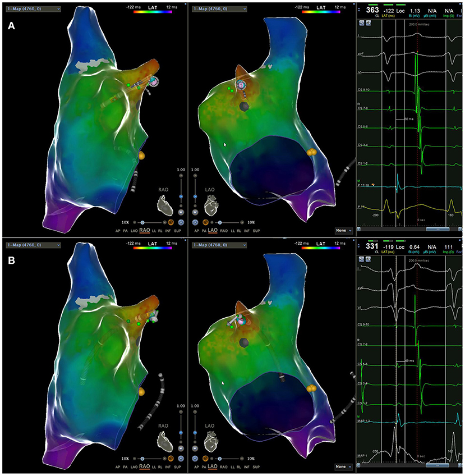Open the None dropdown in panel A
The image size is (465, 476).
pyautogui.click(x=344, y=230)
